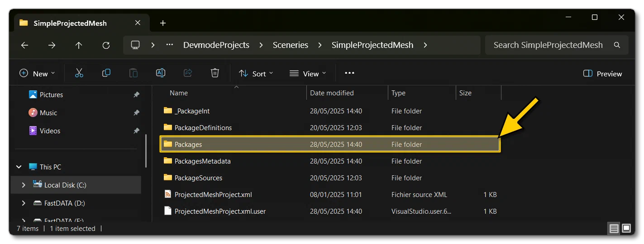Click the PC monitor icon in address bar
The image size is (644, 244).
(135, 45)
